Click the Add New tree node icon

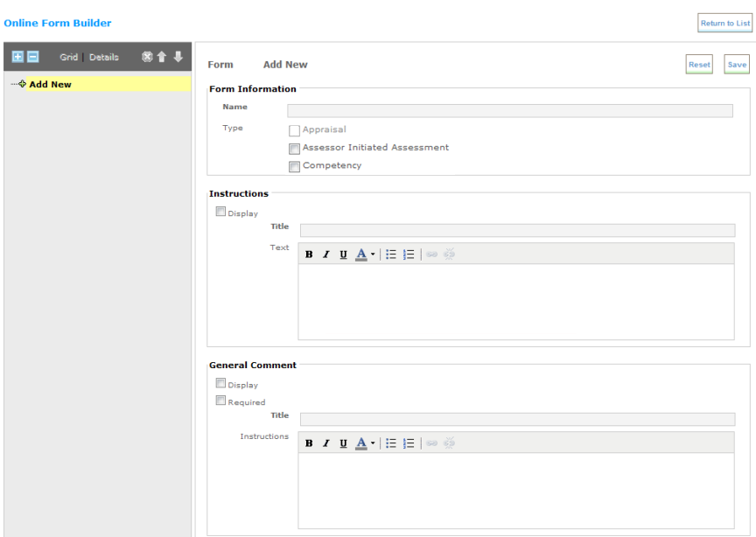22,84
